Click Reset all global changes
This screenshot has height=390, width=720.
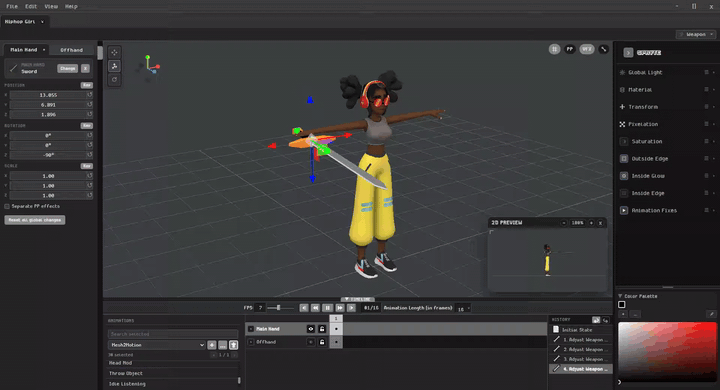coord(35,220)
